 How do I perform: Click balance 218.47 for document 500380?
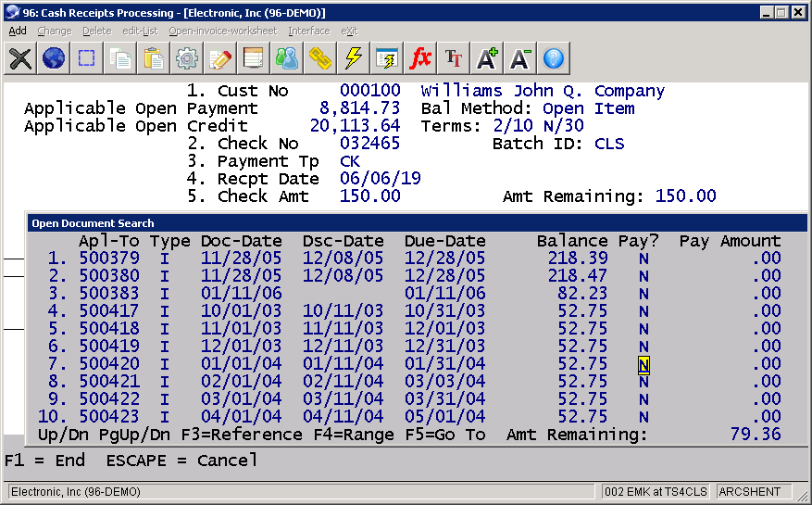pyautogui.click(x=578, y=276)
